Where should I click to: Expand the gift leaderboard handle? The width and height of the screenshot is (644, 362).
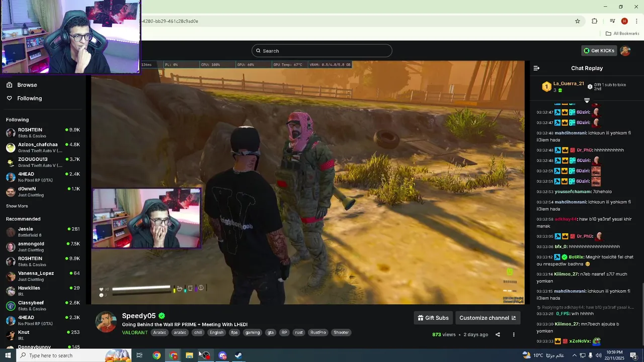click(x=587, y=101)
